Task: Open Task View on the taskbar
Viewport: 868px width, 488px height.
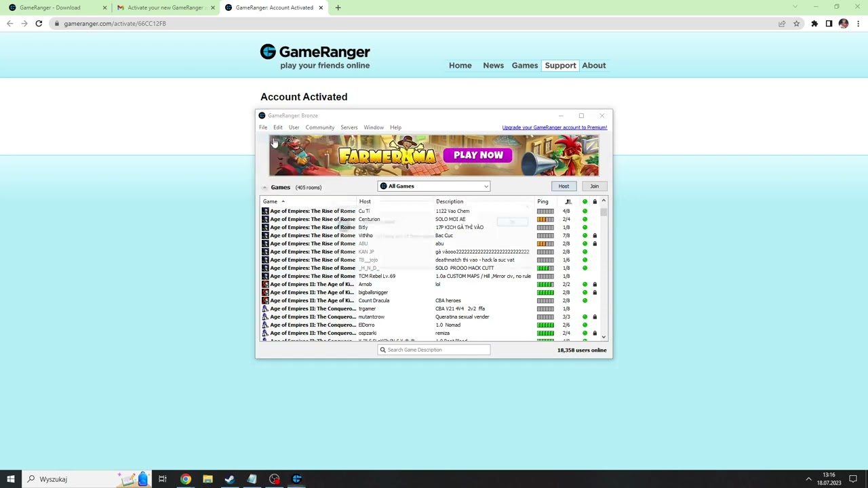Action: (x=163, y=479)
